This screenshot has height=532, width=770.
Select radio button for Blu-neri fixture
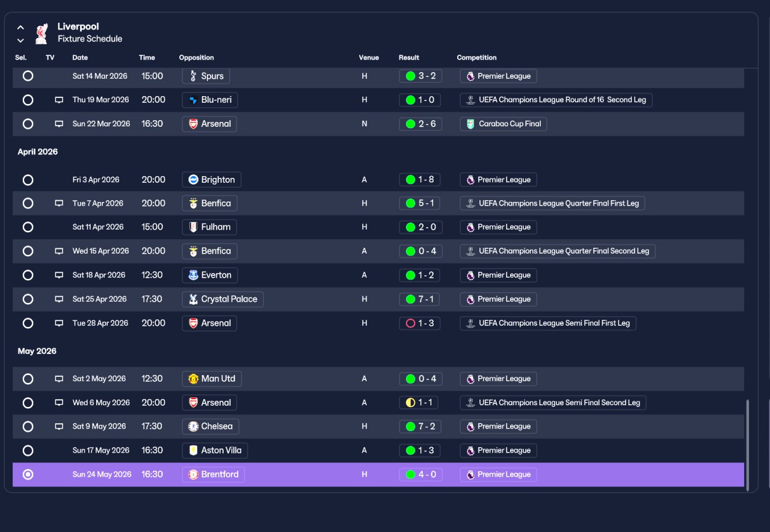click(x=28, y=100)
